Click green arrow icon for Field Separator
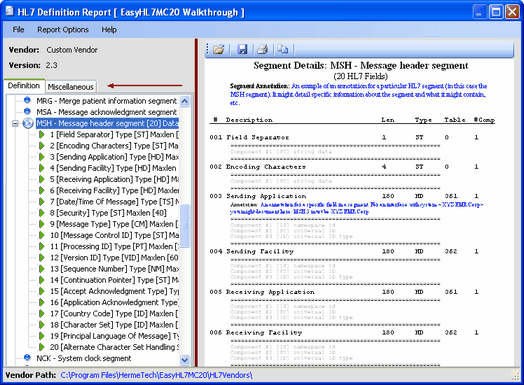524x385 pixels. point(42,134)
